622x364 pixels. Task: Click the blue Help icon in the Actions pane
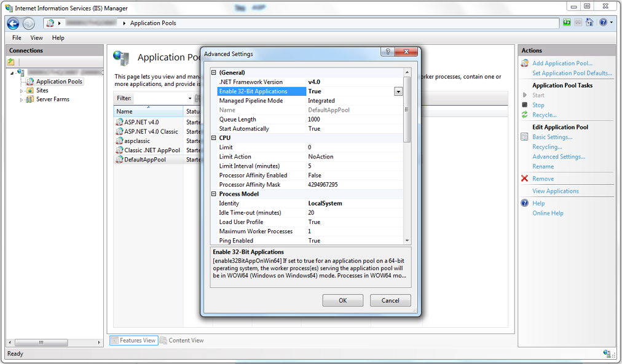pos(524,203)
